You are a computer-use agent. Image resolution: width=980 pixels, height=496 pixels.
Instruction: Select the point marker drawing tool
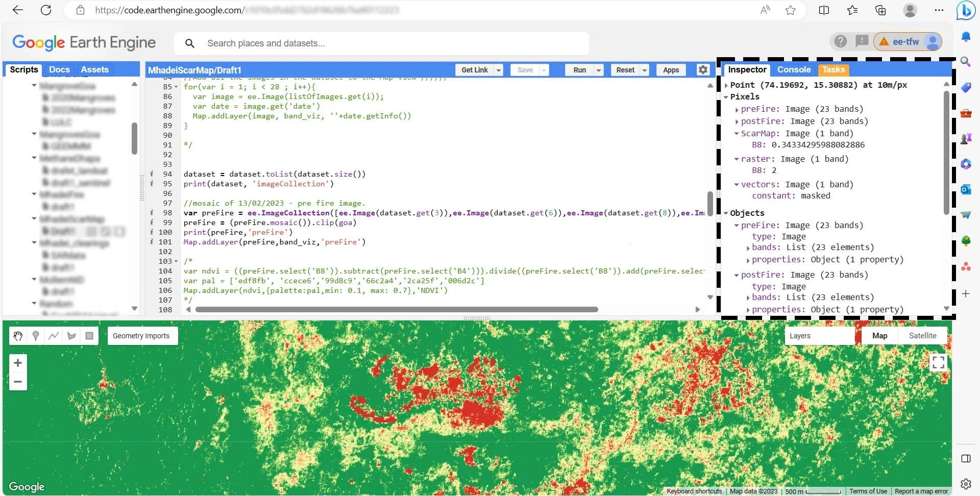click(35, 336)
